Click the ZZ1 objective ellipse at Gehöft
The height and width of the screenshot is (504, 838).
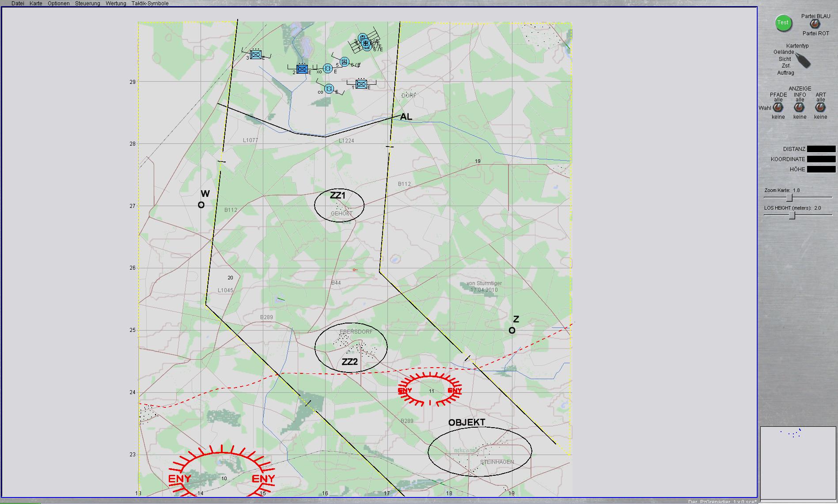(339, 205)
